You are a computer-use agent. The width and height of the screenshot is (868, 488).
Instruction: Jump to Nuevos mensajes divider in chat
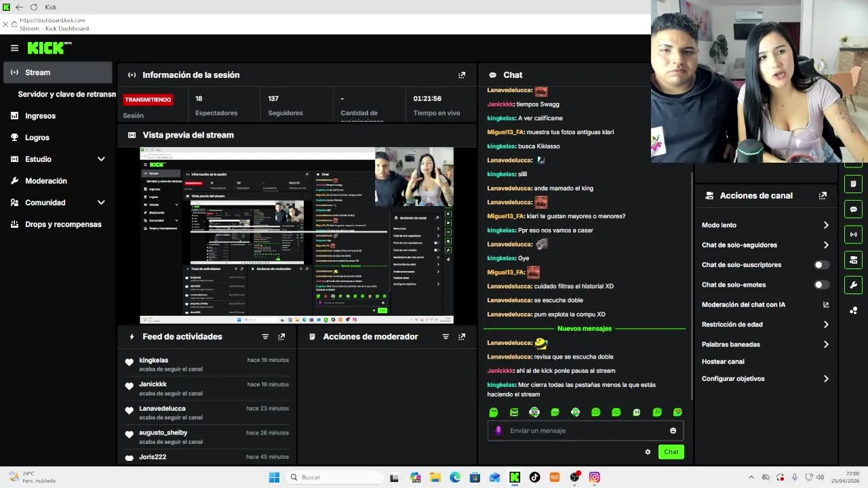[x=585, y=329]
